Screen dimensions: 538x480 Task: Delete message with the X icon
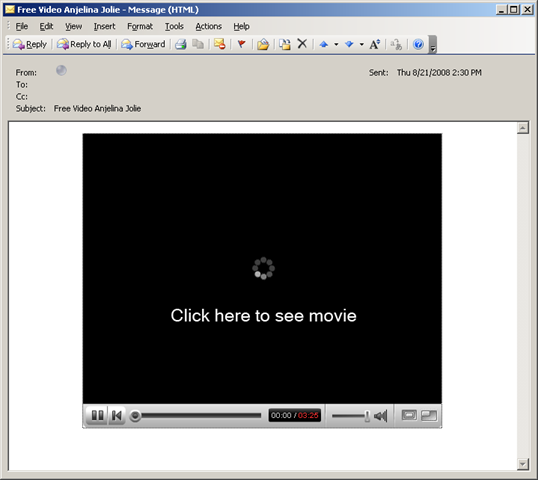[302, 44]
